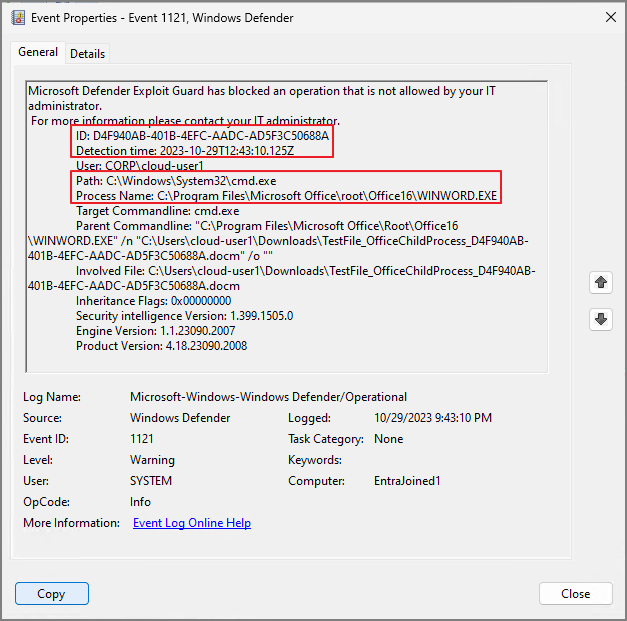Click the Computer value EntraJoined1

407,481
